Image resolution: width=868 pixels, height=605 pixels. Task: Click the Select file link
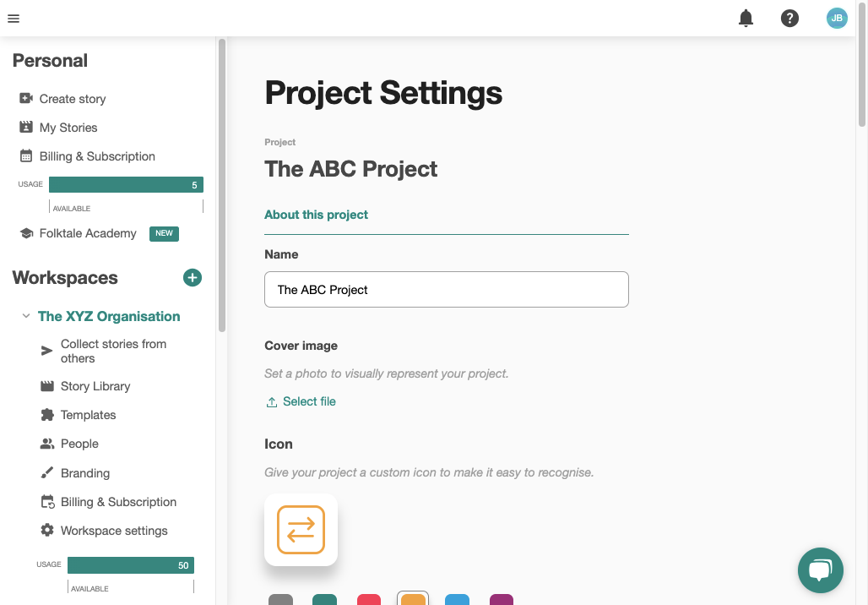coord(309,401)
